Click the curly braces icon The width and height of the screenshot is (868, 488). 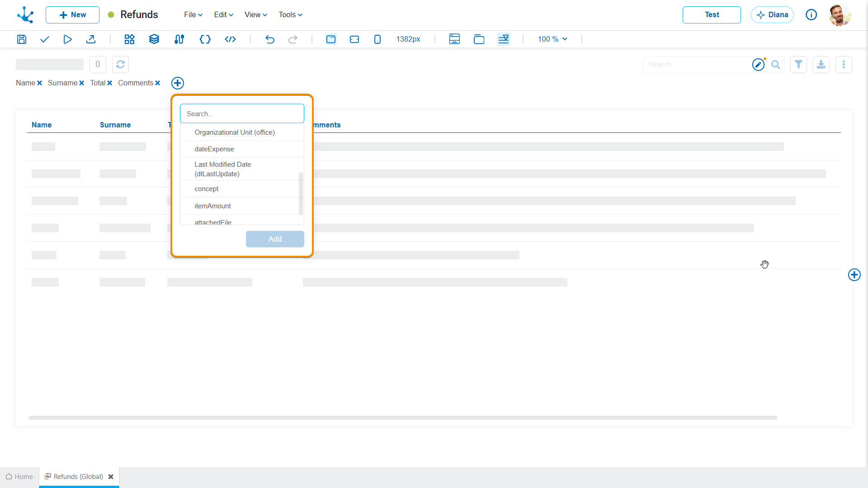205,39
